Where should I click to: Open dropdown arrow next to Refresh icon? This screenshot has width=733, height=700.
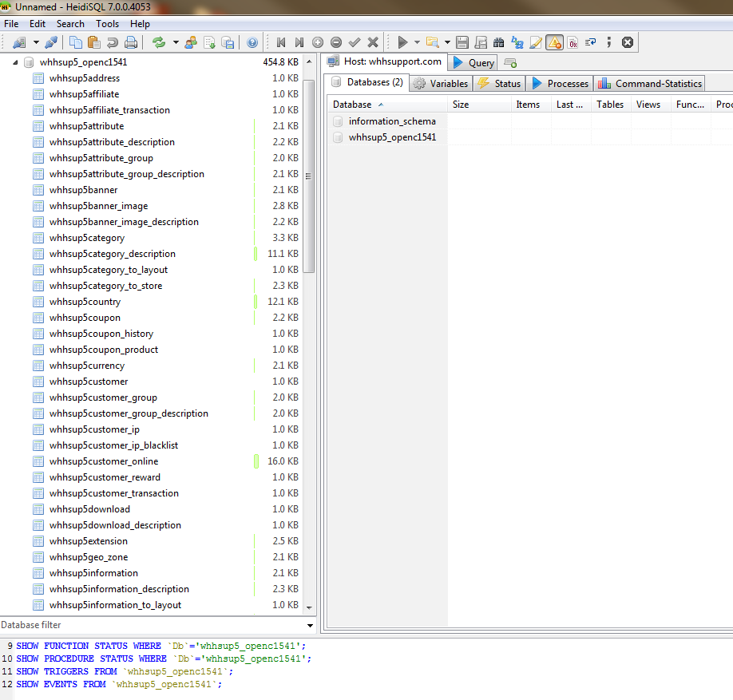[x=175, y=42]
